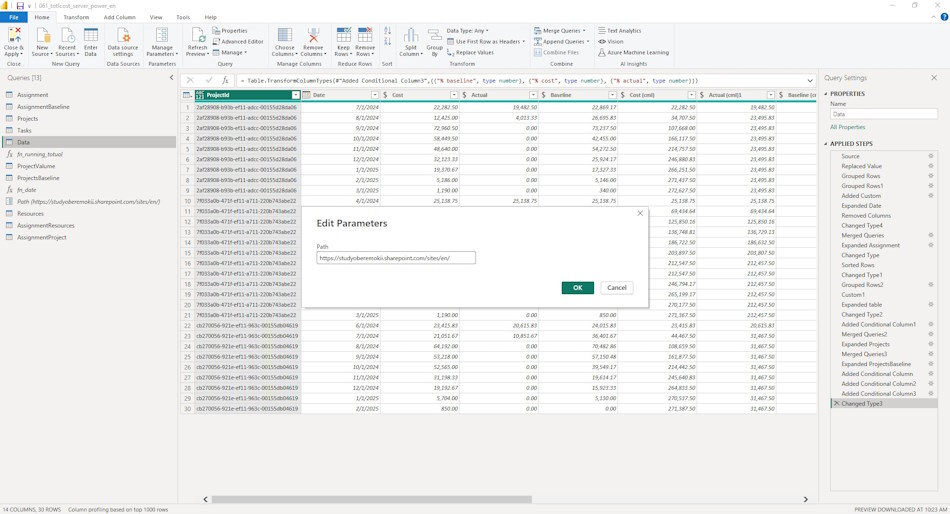This screenshot has height=514, width=950.
Task: Click Replace Values in the ribbon
Action: 470,53
